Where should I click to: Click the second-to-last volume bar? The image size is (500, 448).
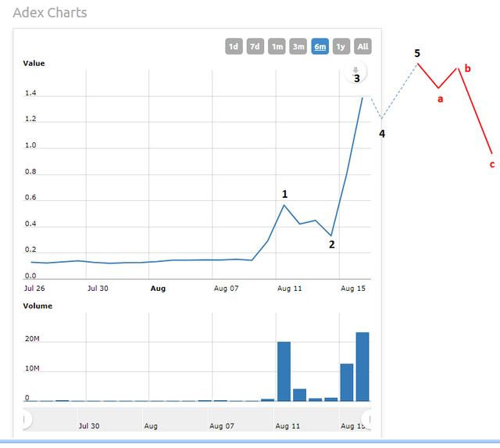pos(346,382)
